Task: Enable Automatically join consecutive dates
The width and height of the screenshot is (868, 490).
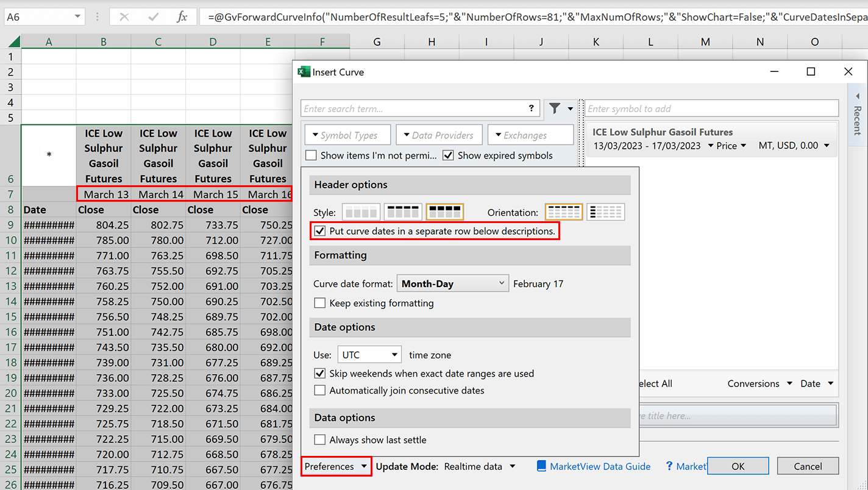Action: click(x=319, y=390)
